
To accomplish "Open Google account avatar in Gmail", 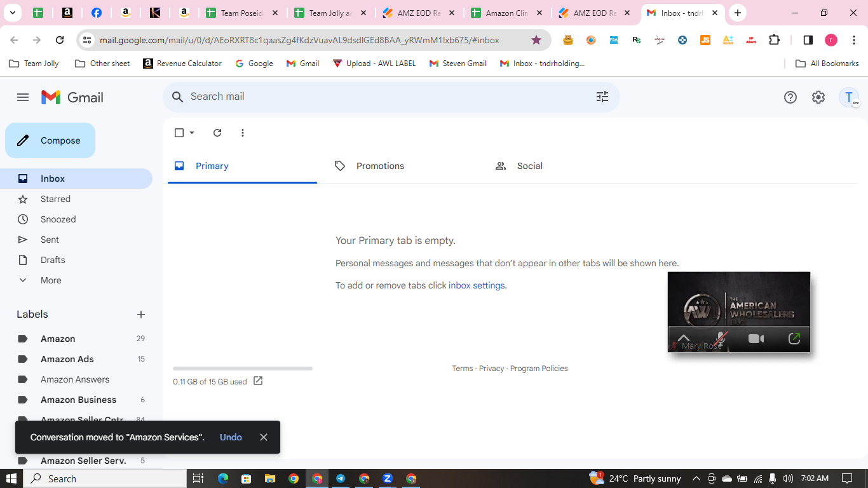I will [x=849, y=97].
